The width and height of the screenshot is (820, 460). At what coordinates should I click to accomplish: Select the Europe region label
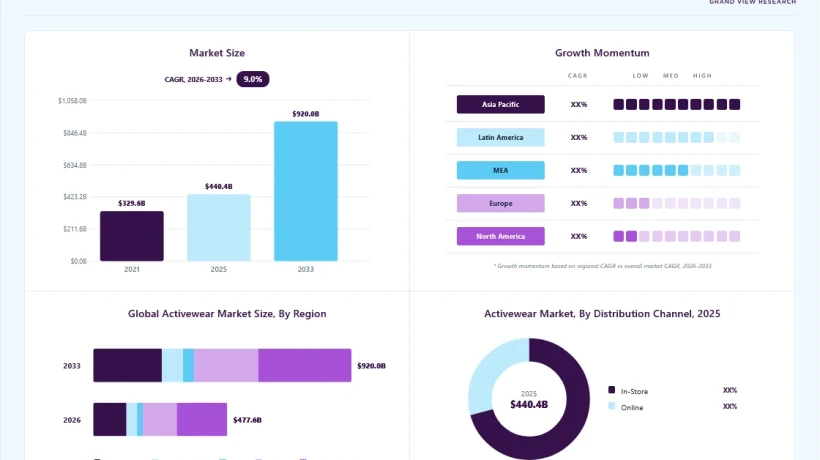[x=500, y=203]
